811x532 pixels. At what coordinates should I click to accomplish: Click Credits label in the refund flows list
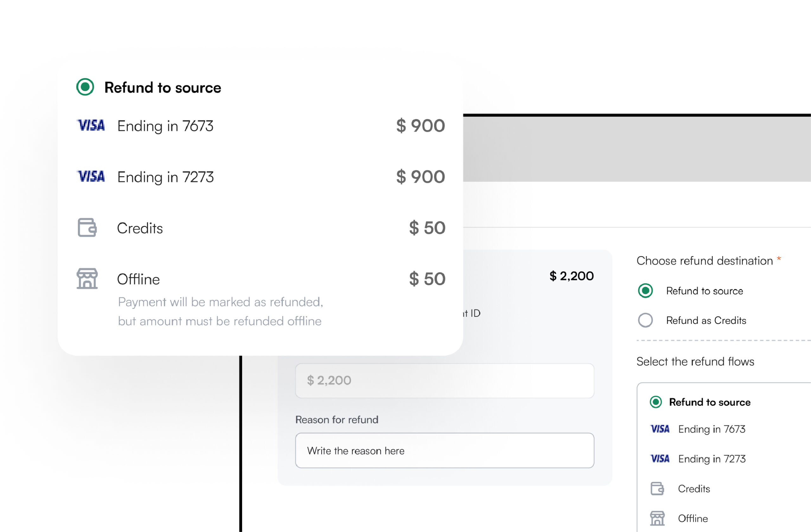tap(694, 489)
